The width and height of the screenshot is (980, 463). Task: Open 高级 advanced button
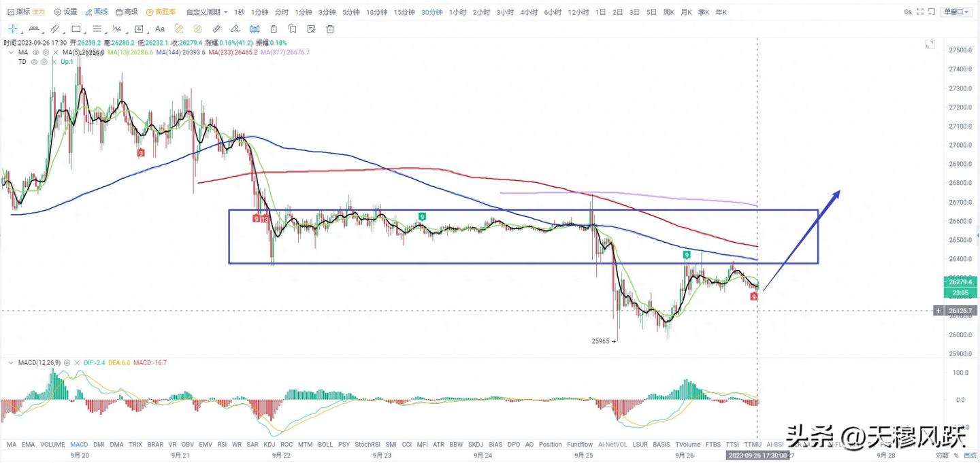click(127, 12)
